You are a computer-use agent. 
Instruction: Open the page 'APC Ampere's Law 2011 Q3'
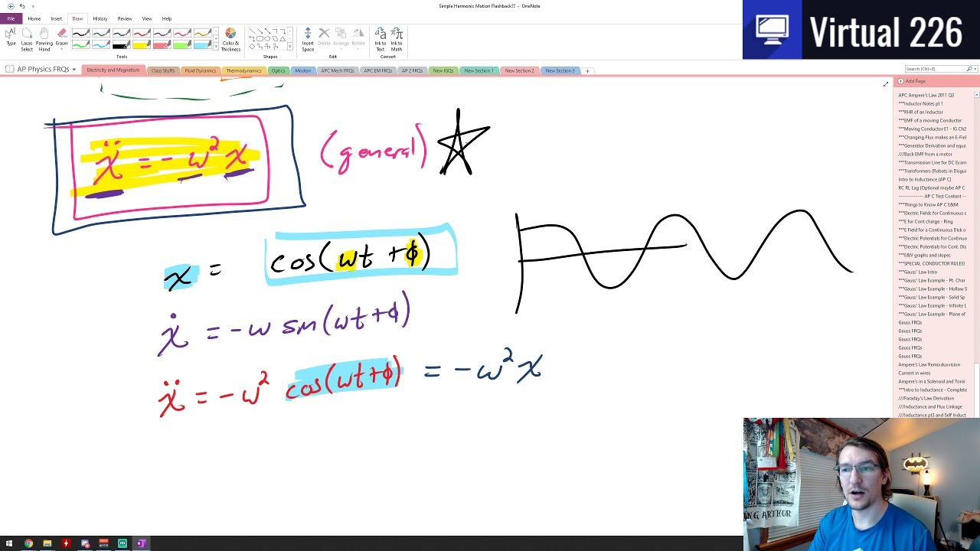tap(926, 95)
